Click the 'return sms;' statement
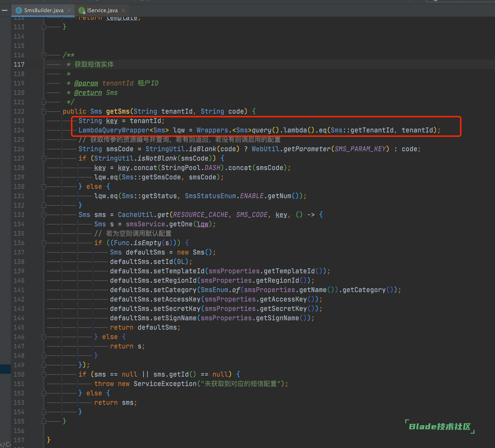 point(116,403)
